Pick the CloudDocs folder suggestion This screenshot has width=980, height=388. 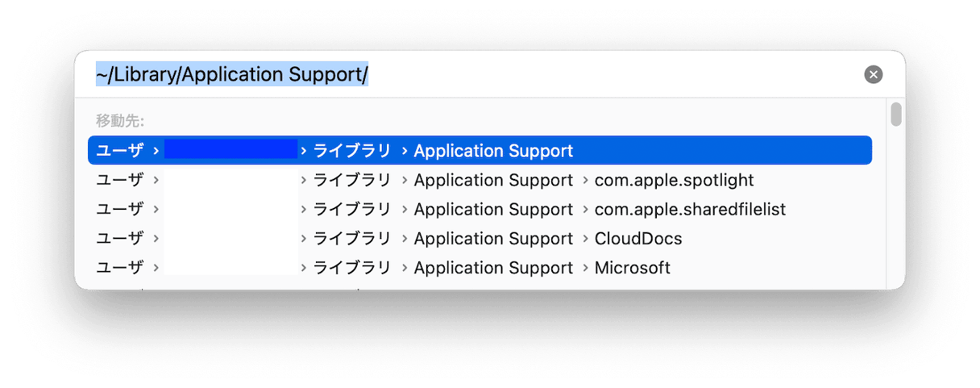tap(637, 238)
